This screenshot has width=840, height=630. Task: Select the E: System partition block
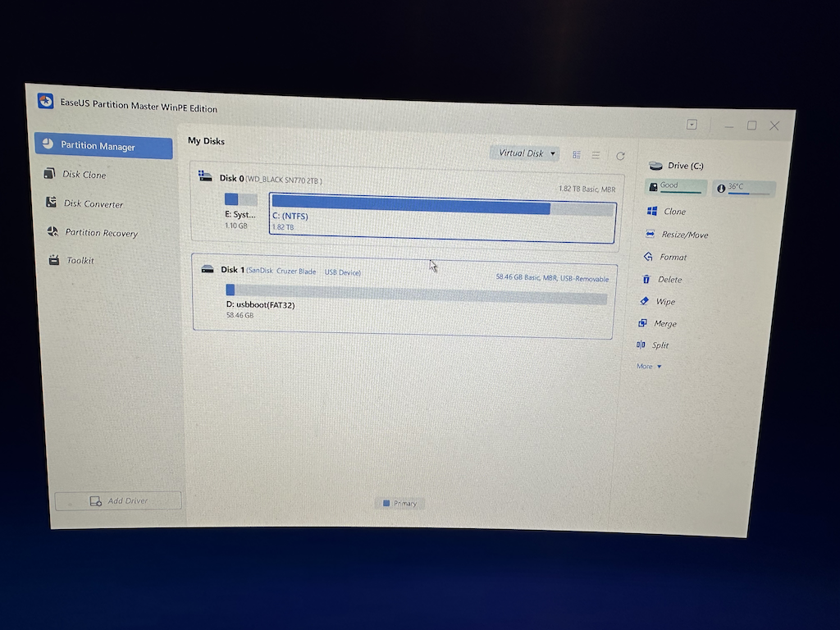[240, 211]
